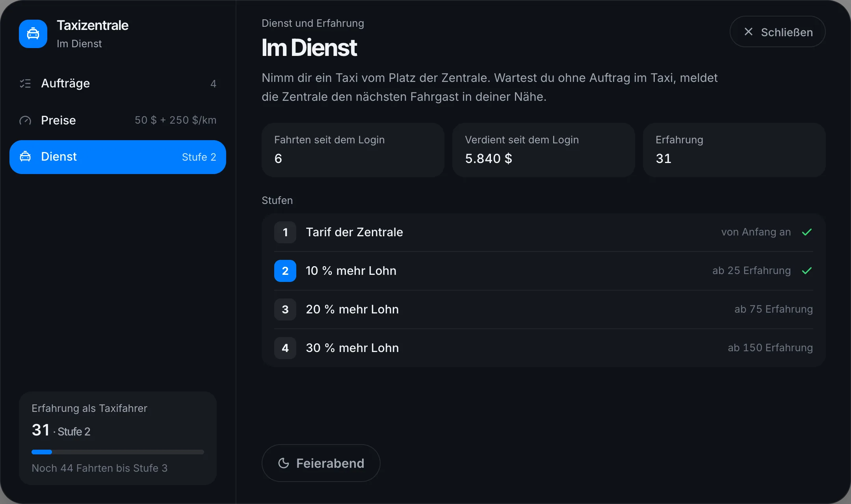Click the level 3 number badge

285,309
